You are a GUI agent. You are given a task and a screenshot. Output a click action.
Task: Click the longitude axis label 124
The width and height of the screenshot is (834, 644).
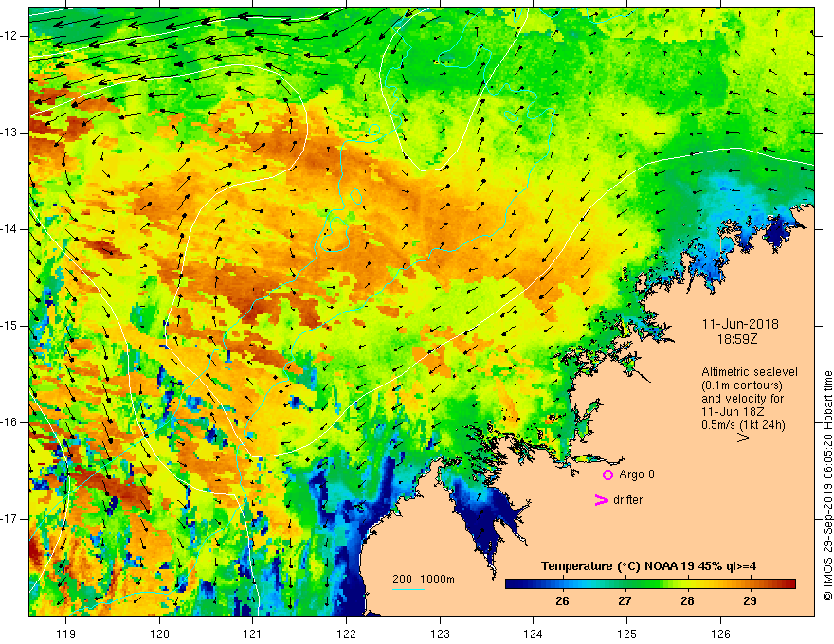point(533,634)
